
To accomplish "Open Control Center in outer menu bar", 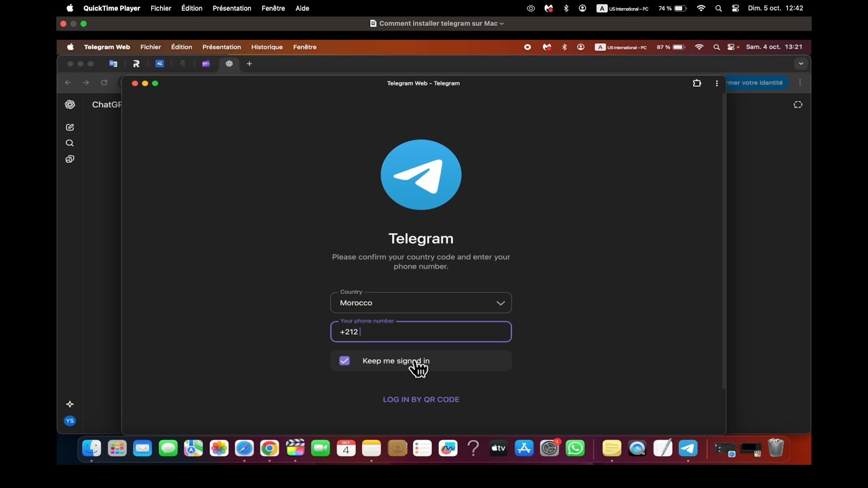I will tap(736, 8).
